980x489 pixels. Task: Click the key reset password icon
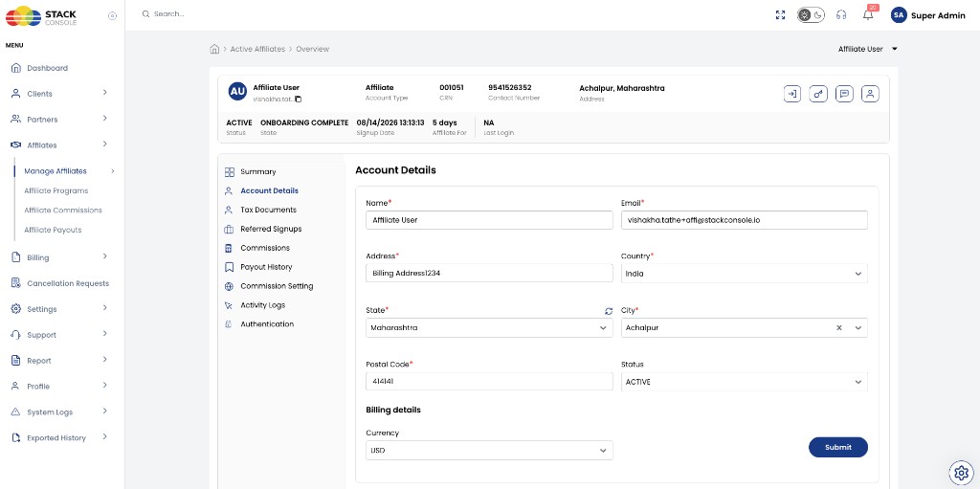point(818,94)
